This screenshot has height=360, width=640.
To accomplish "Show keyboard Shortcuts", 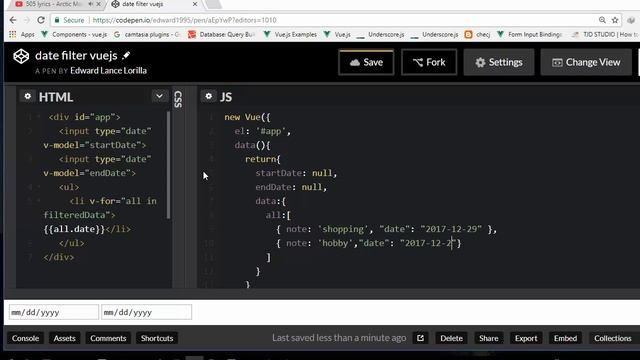I will click(x=157, y=338).
